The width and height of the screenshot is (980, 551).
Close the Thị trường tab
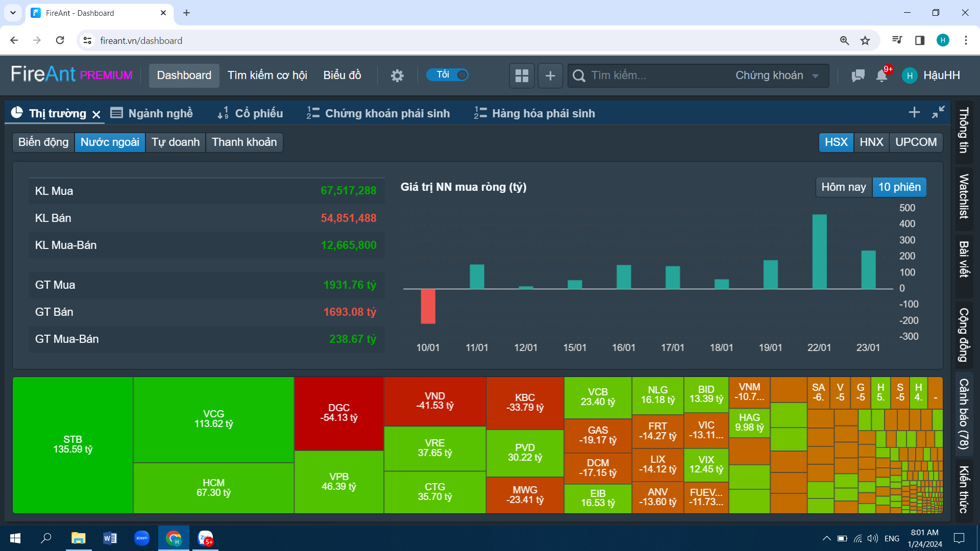pos(96,114)
